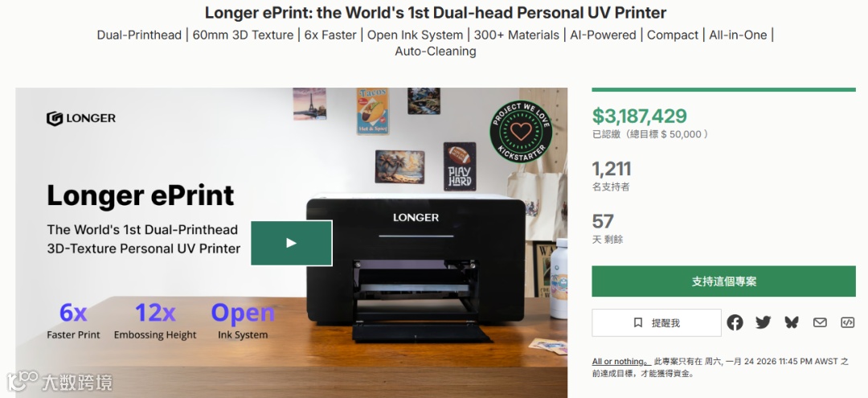The height and width of the screenshot is (398, 868).
Task: Share the project by email envelope icon
Action: (820, 322)
